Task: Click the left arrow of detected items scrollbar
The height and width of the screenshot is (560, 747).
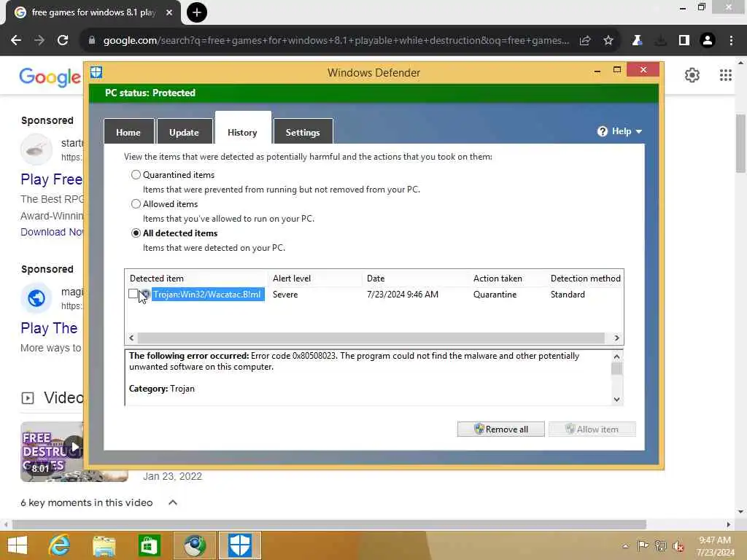Action: pos(131,338)
